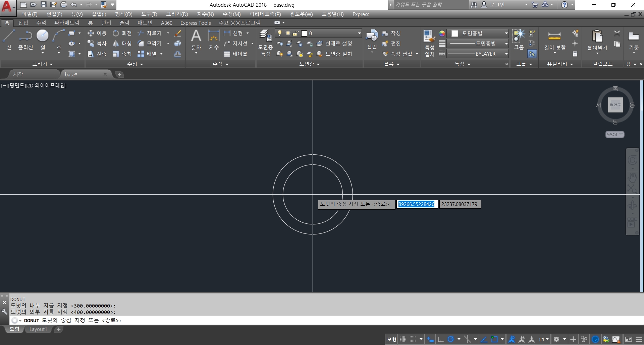Toggle annotation object visibility in status bar
The height and width of the screenshot is (345, 644).
click(x=512, y=339)
